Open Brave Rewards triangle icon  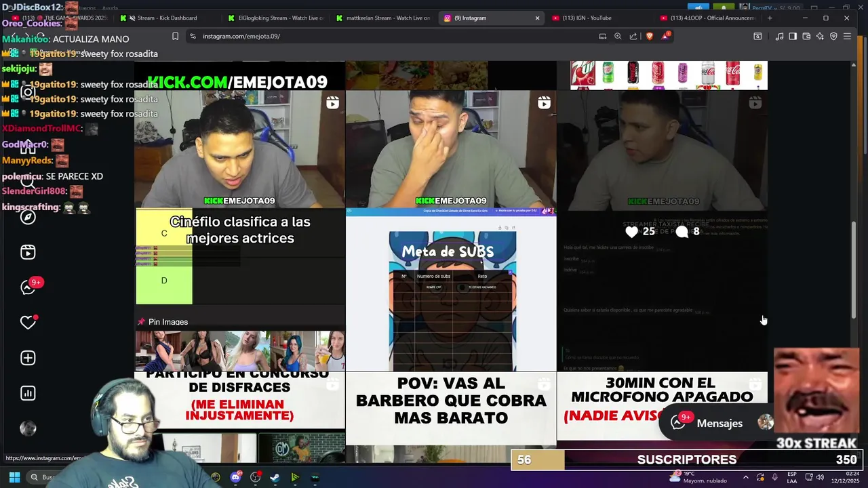click(665, 35)
